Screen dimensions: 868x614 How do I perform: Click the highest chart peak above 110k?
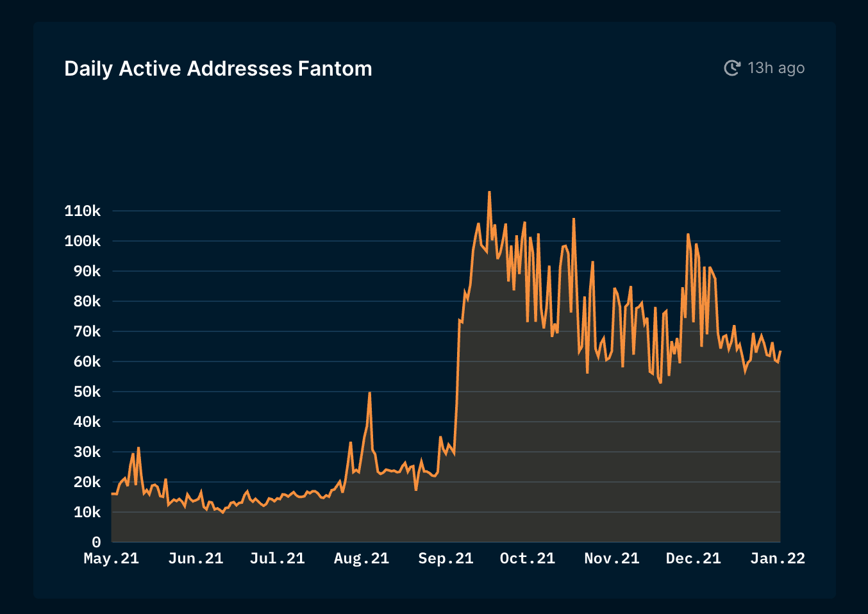coord(489,192)
